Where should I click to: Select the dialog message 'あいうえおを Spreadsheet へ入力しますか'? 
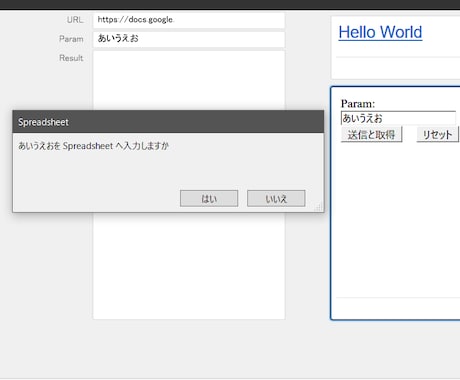tap(93, 146)
